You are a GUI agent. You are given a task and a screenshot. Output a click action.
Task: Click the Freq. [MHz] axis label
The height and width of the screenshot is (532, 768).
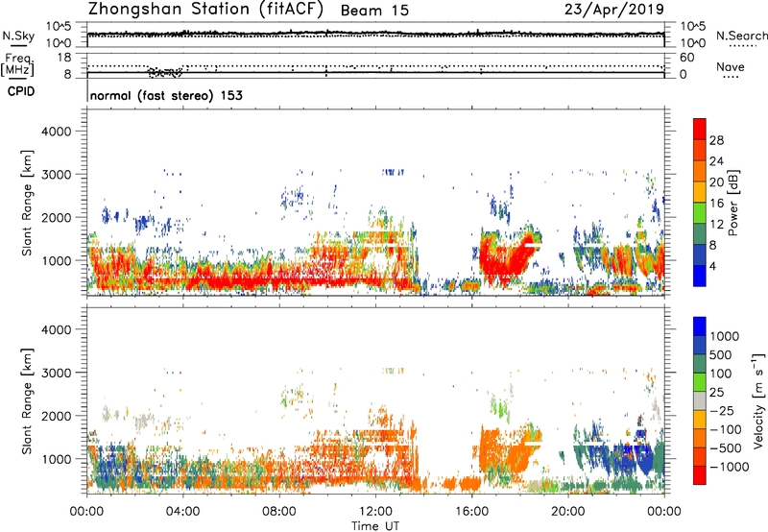pyautogui.click(x=18, y=65)
